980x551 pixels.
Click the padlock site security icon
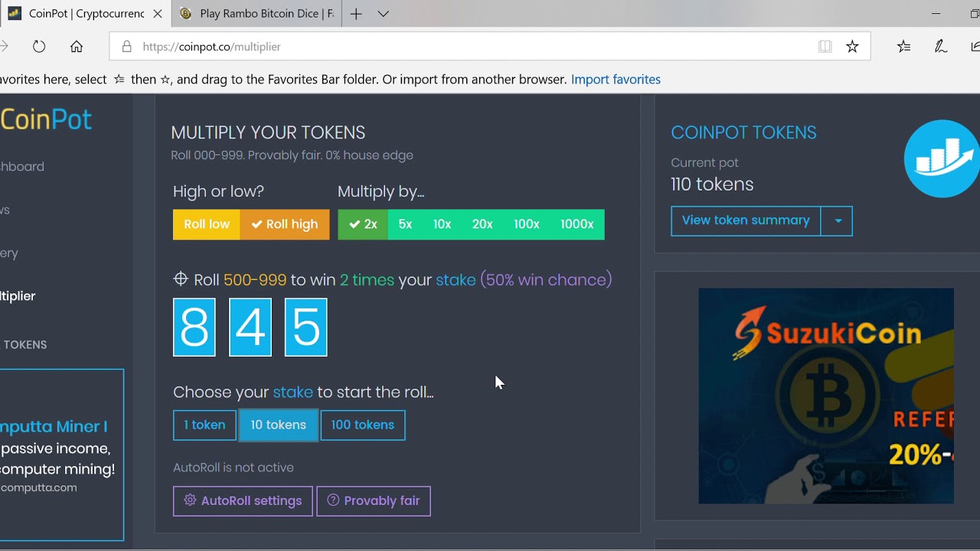click(x=126, y=47)
